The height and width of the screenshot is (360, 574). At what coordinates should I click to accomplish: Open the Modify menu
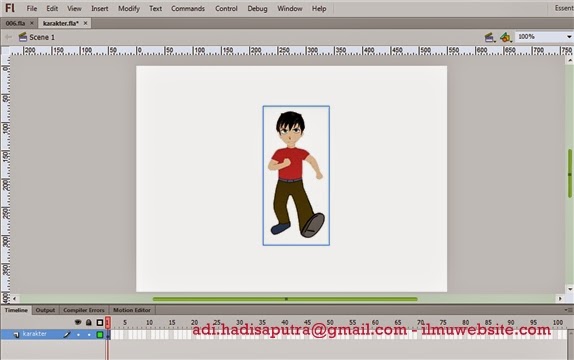point(129,8)
